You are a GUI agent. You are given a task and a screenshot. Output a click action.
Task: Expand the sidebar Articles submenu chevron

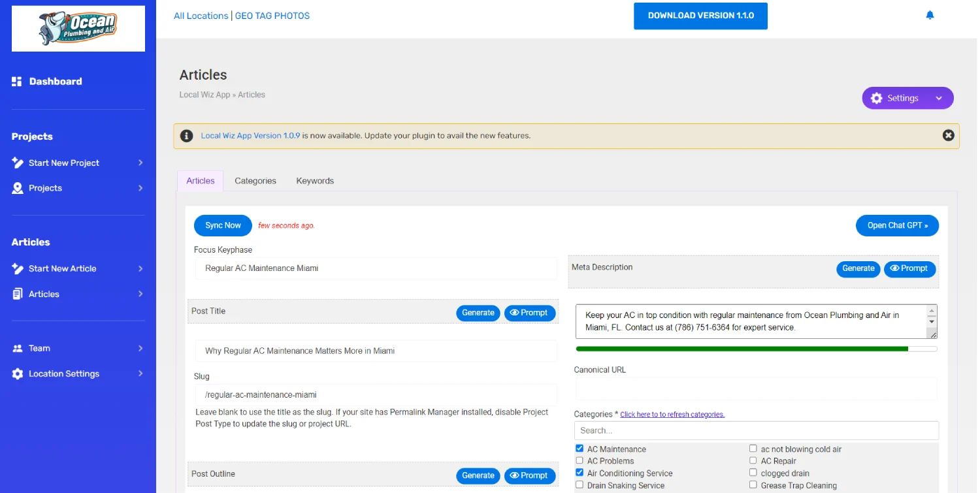click(140, 294)
